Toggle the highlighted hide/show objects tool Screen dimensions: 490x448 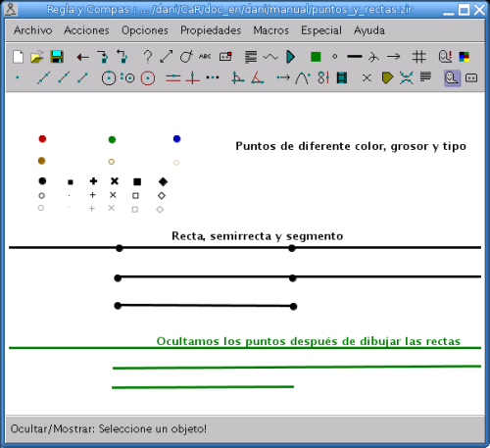[x=452, y=78]
